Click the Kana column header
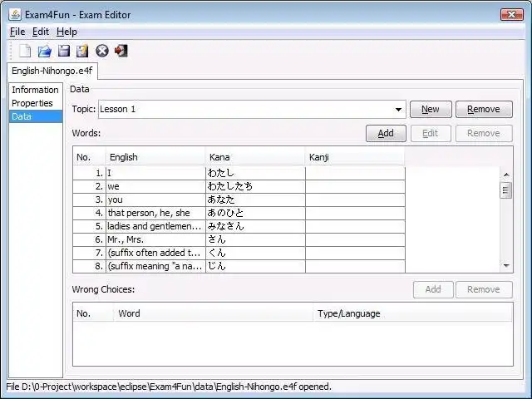This screenshot has height=399, width=532. 255,157
